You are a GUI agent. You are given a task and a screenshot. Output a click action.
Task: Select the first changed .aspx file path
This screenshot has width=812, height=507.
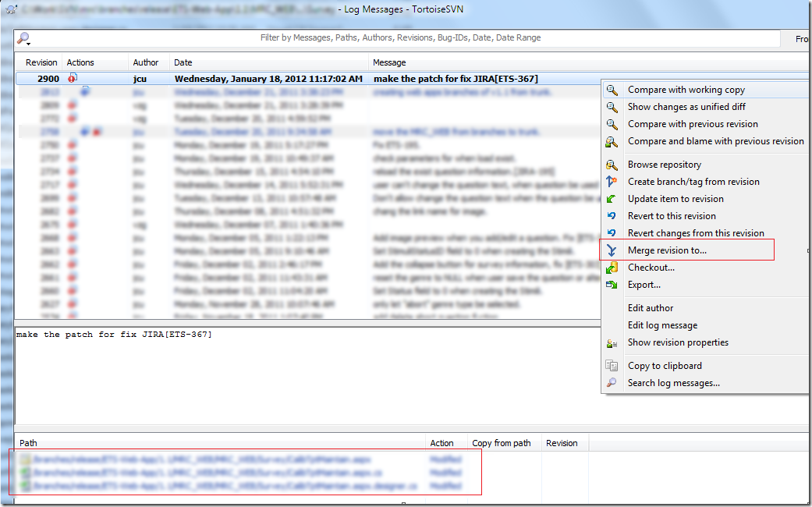pos(202,459)
